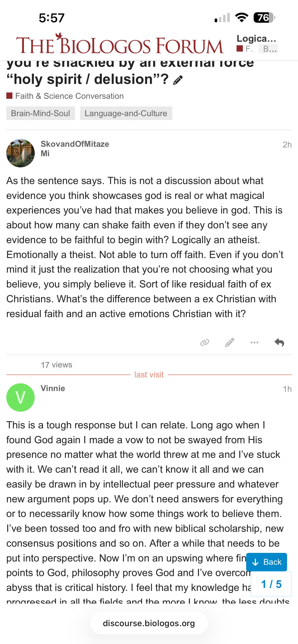Viewport: 298px width, 644px height.
Task: Click the pencil icon beside the topic title
Action: tap(178, 80)
